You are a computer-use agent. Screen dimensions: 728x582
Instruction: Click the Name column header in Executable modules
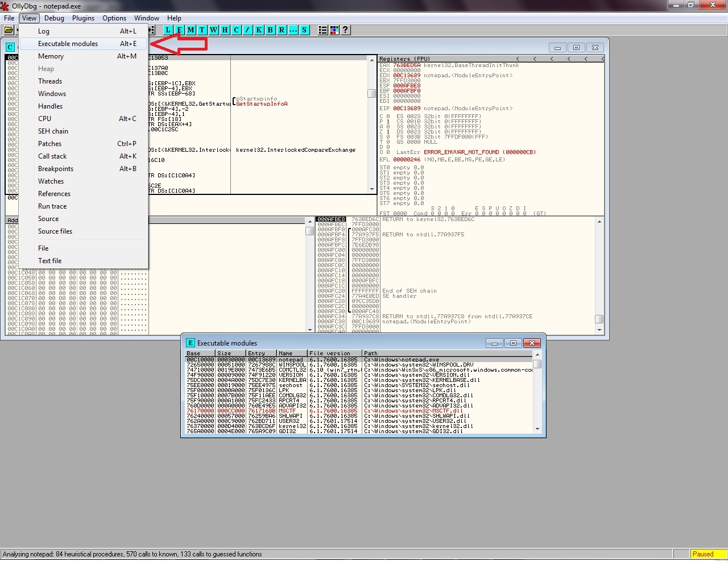(291, 354)
